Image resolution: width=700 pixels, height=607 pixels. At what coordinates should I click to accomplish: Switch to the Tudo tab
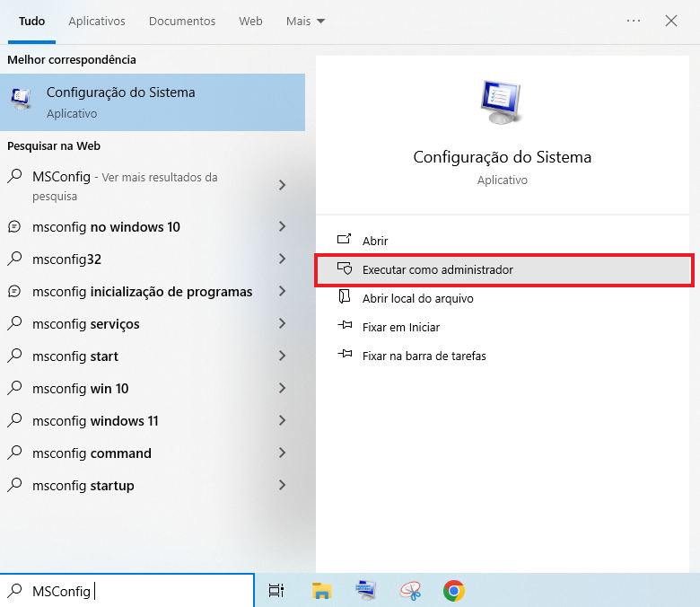tap(31, 21)
